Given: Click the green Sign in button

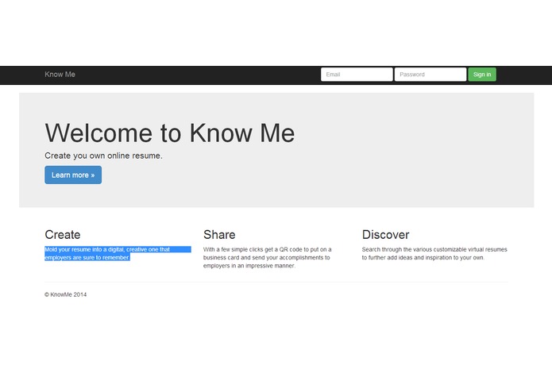Looking at the screenshot, I should pyautogui.click(x=482, y=75).
